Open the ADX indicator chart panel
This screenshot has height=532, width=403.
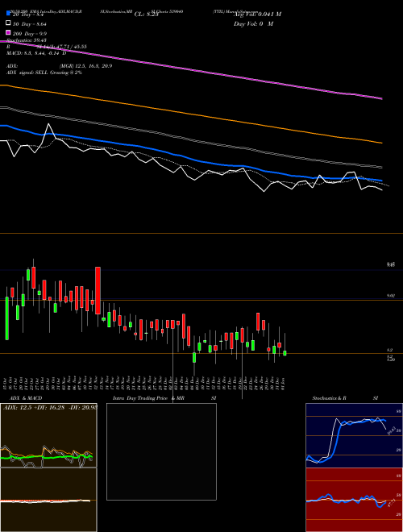click(48, 435)
